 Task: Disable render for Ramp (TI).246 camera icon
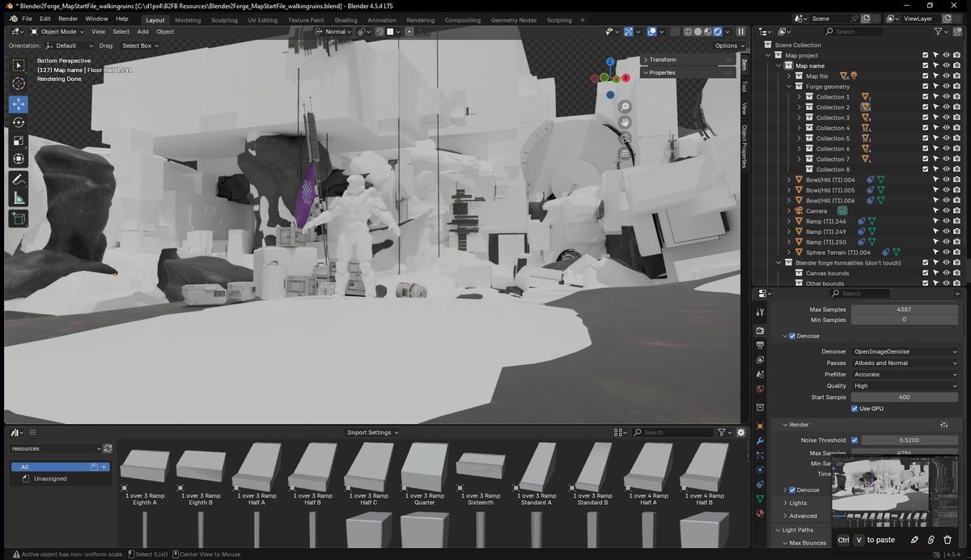pyautogui.click(x=957, y=222)
